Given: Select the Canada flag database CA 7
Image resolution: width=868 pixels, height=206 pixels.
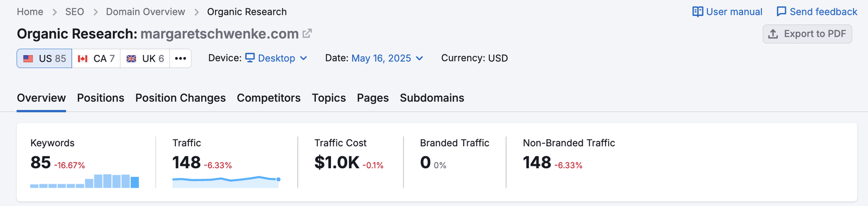Looking at the screenshot, I should click(x=96, y=58).
